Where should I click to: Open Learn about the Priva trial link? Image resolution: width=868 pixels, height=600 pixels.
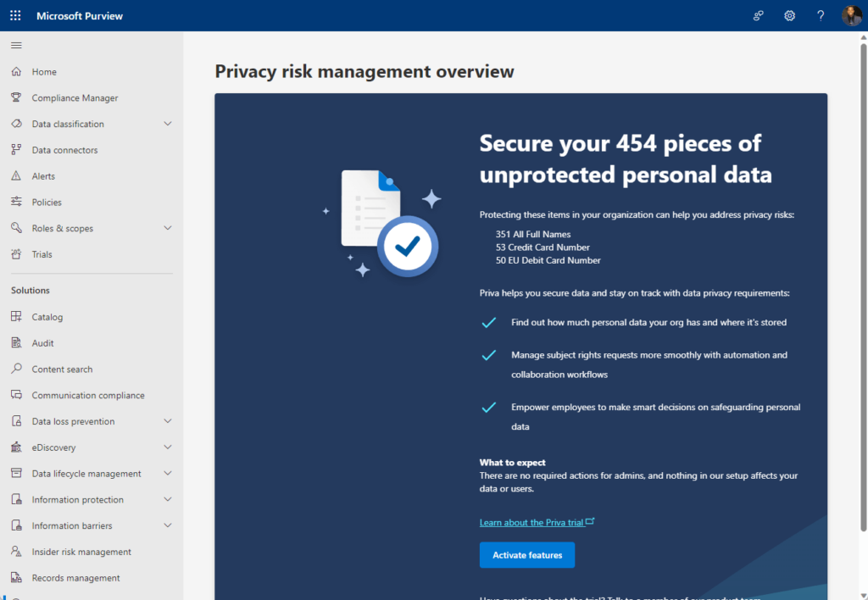click(537, 522)
